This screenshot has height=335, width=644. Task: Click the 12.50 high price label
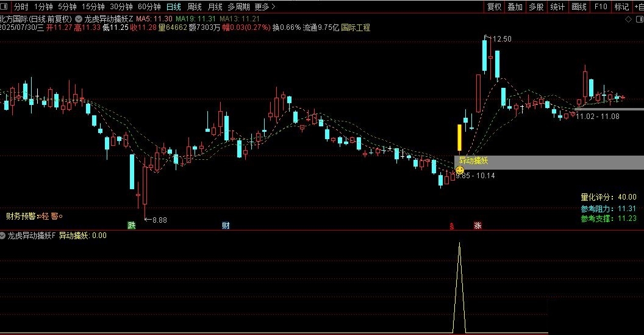pyautogui.click(x=502, y=39)
